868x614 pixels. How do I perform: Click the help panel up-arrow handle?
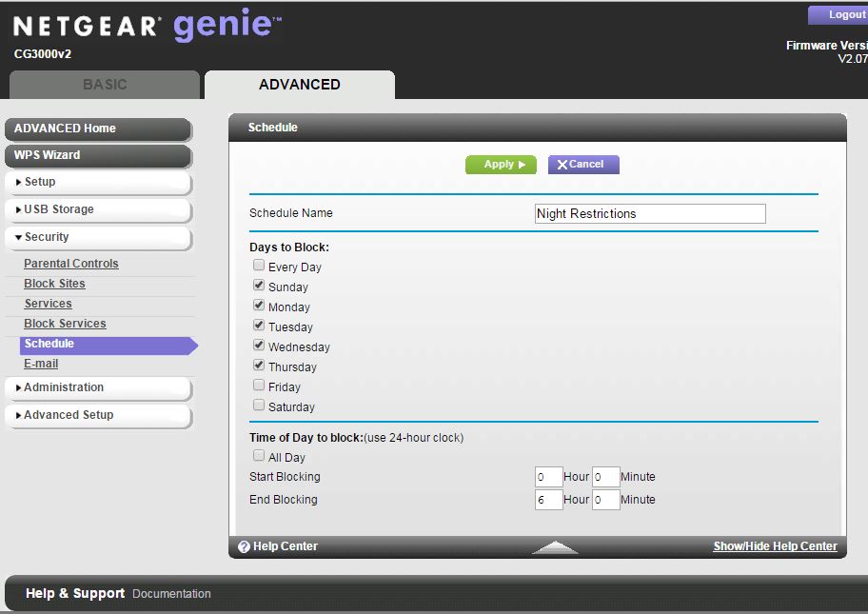(x=555, y=547)
